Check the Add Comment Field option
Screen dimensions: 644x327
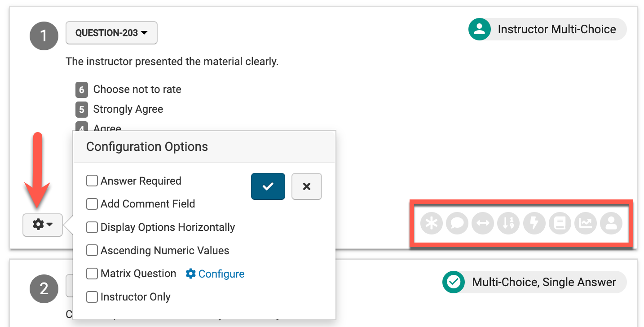pyautogui.click(x=92, y=204)
